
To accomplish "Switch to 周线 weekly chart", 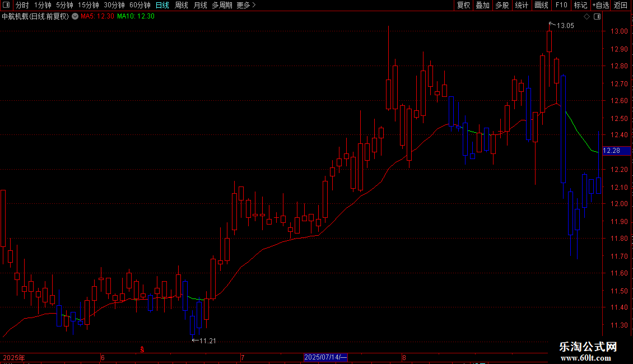I will tap(181, 5).
